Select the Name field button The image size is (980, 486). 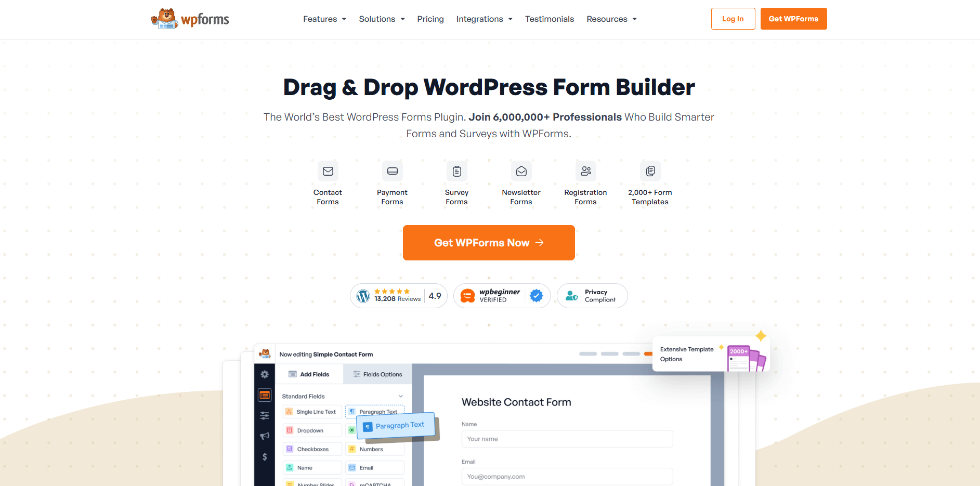click(x=312, y=468)
